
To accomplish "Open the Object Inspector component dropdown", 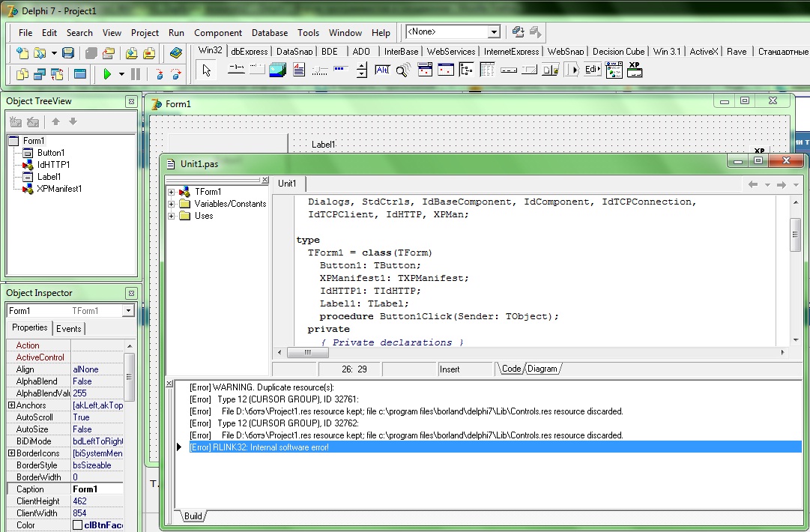I will 128,311.
